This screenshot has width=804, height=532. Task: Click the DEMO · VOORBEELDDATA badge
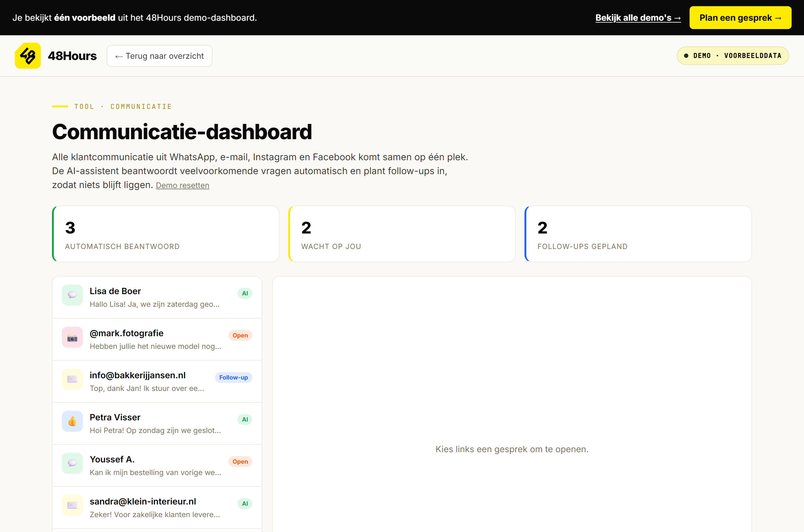click(733, 56)
